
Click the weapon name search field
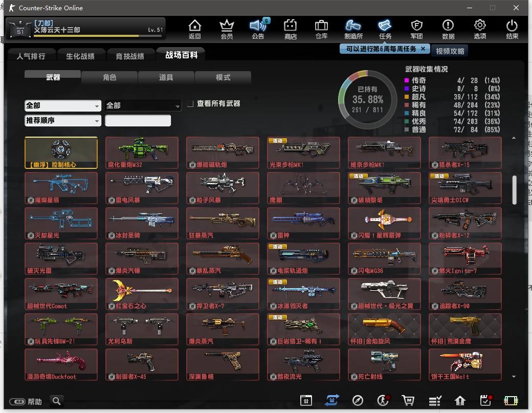[138, 120]
